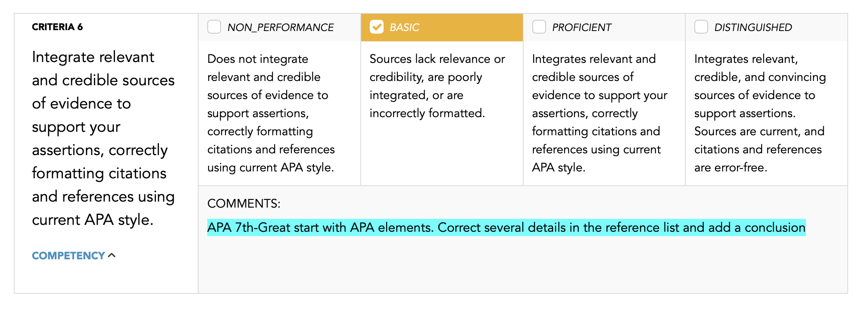Select the Basic level description cell

(x=442, y=113)
